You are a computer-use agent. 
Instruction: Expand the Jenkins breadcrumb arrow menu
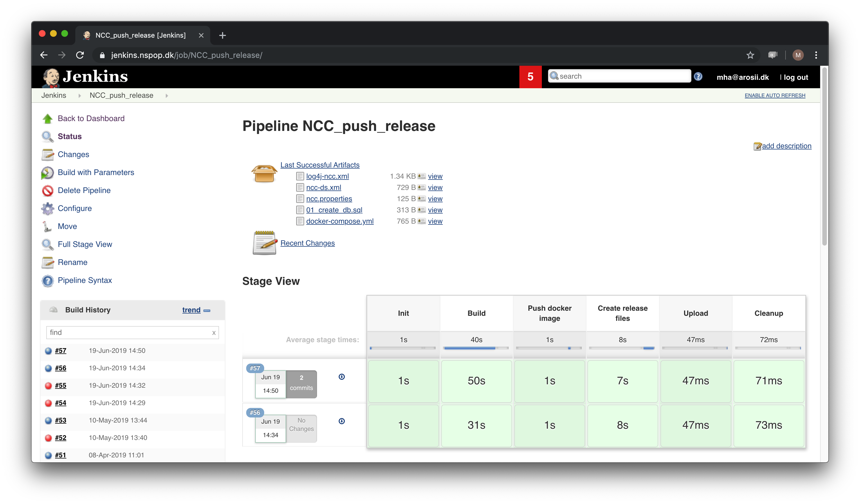point(80,96)
